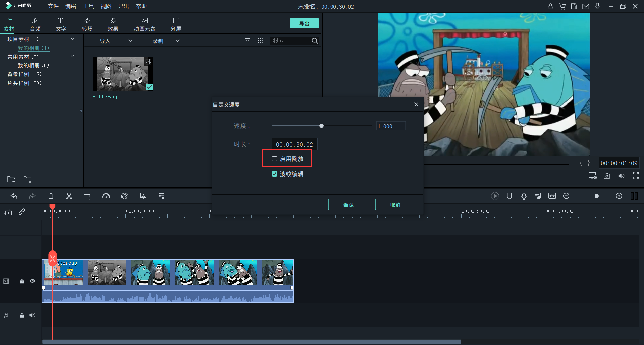Click the 确认 confirm button
This screenshot has height=345, width=644.
click(x=348, y=205)
